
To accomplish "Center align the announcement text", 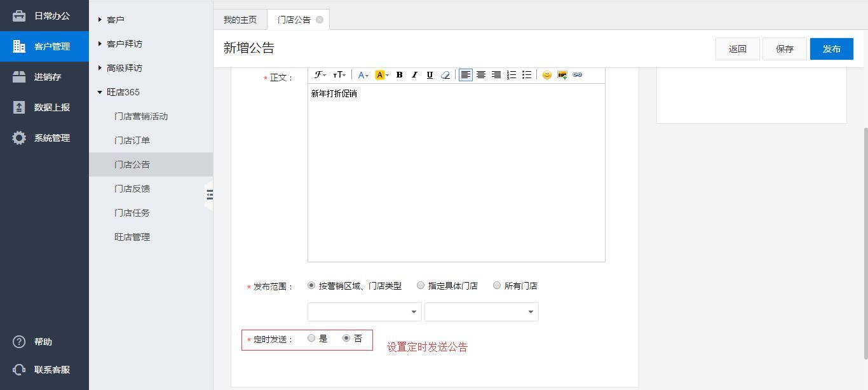I will (481, 75).
